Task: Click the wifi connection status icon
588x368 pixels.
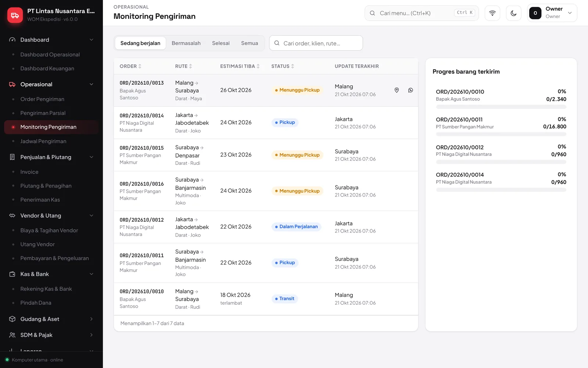Action: coord(492,13)
